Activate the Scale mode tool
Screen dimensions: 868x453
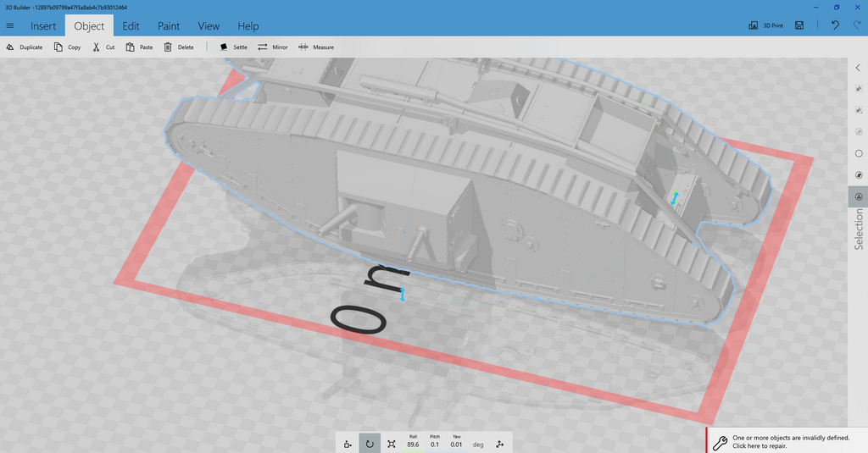pos(391,443)
